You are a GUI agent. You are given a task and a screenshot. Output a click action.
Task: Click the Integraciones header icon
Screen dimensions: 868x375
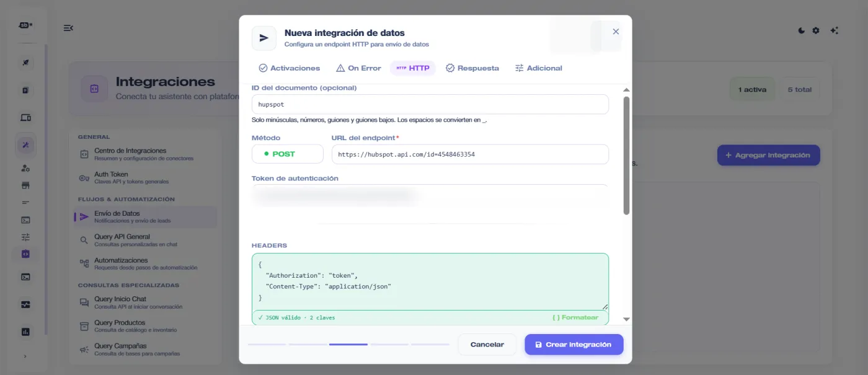tap(94, 89)
